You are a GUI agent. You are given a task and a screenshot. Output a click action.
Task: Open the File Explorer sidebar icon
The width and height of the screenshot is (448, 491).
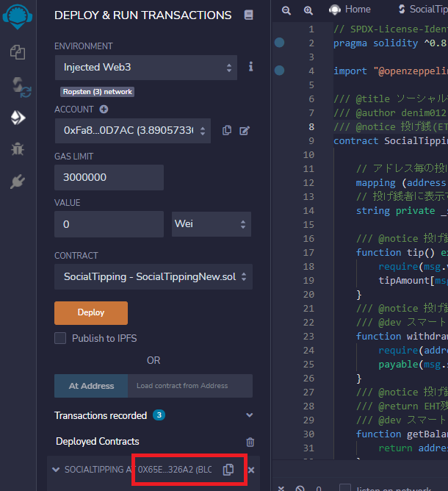click(18, 52)
